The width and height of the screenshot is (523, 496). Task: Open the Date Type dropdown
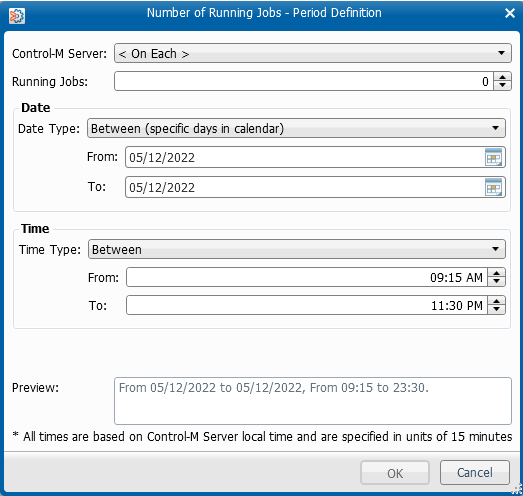[296, 128]
